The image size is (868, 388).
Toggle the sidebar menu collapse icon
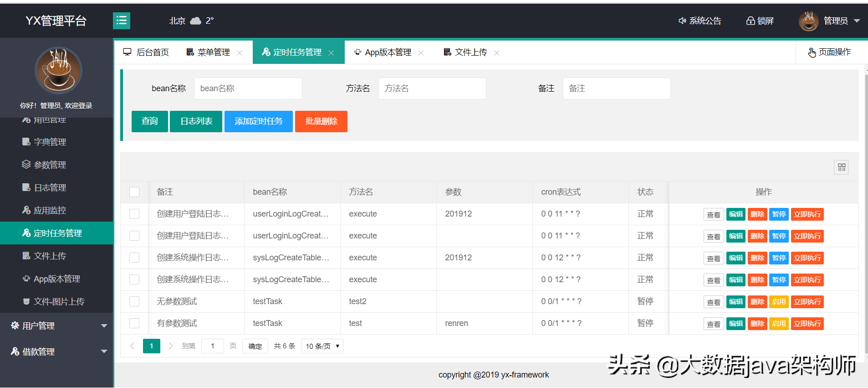[x=122, y=21]
